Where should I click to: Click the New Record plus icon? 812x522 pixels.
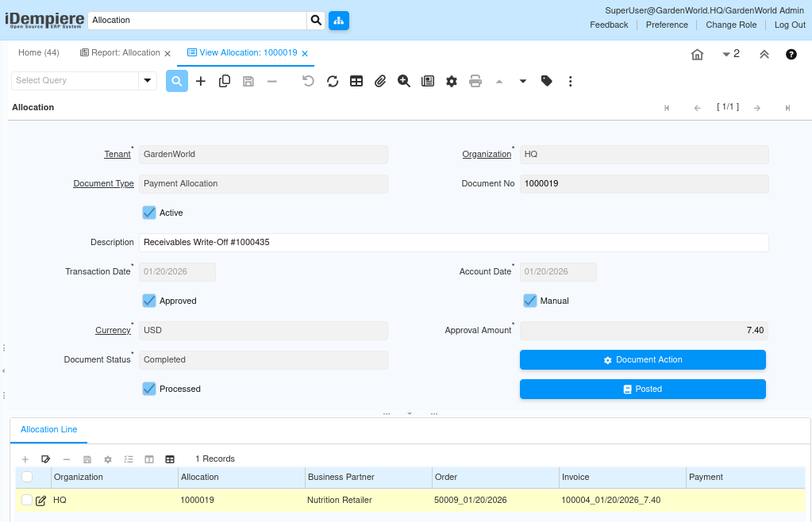[x=201, y=81]
